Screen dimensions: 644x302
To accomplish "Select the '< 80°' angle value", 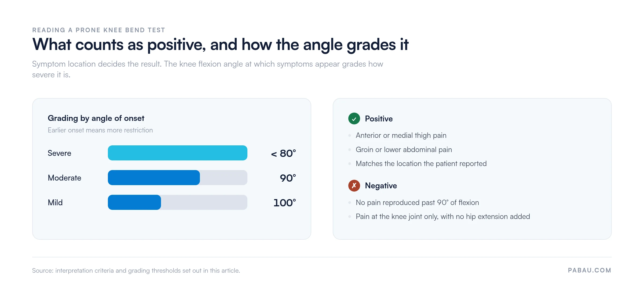I will [283, 153].
